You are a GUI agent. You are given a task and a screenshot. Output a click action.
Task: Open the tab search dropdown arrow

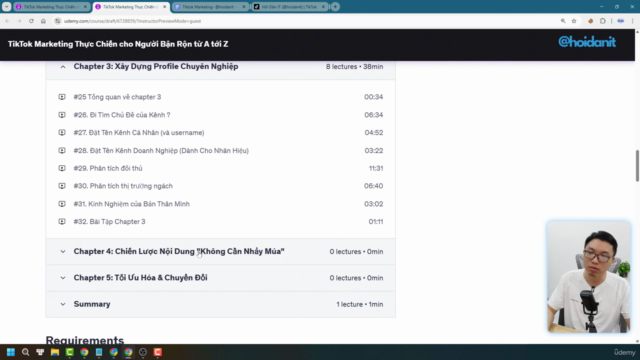[x=7, y=7]
